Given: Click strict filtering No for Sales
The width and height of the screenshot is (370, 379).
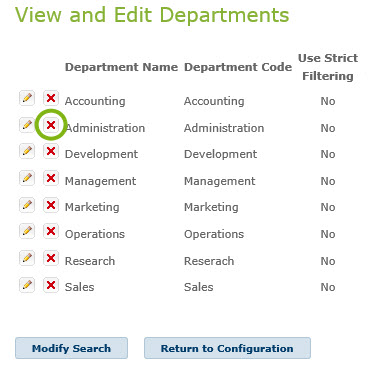Looking at the screenshot, I should [x=328, y=287].
